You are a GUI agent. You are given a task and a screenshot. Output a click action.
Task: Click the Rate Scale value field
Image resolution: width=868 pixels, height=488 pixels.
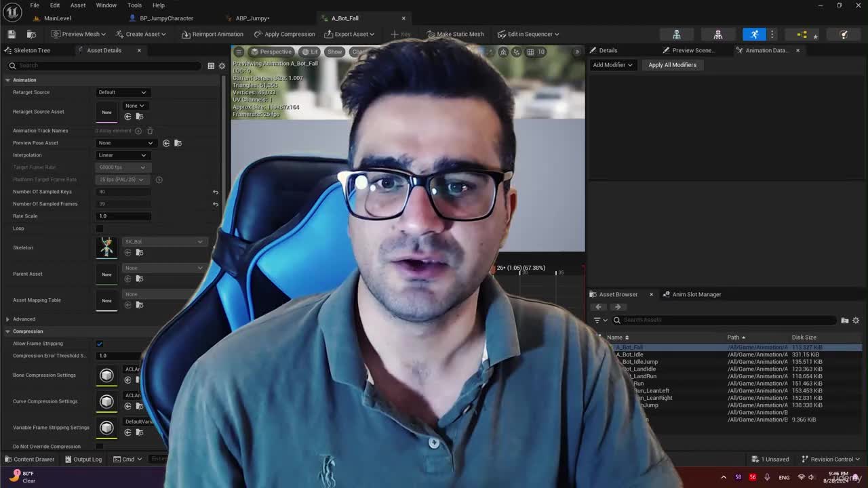pos(124,216)
